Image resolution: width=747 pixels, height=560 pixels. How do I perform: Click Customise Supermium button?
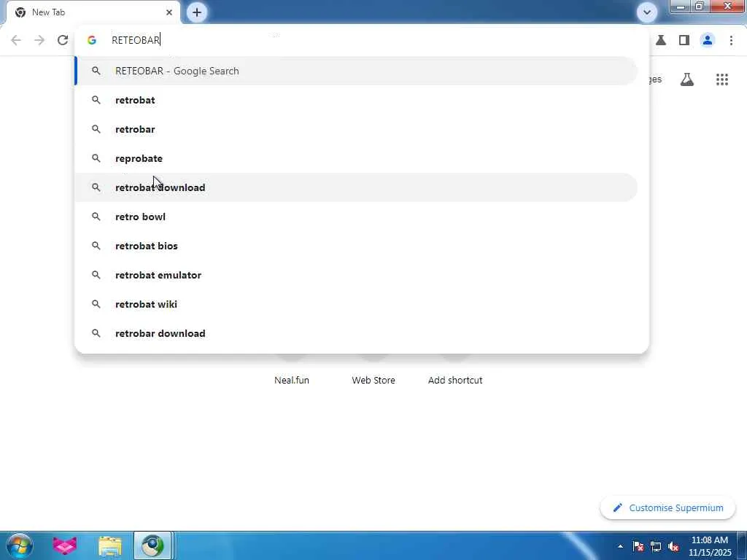(667, 507)
